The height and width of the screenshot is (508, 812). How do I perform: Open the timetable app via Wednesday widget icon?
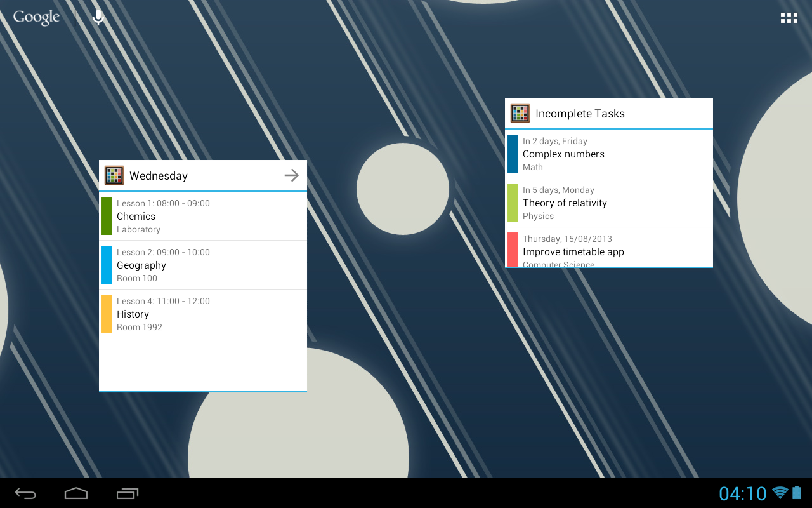click(114, 175)
